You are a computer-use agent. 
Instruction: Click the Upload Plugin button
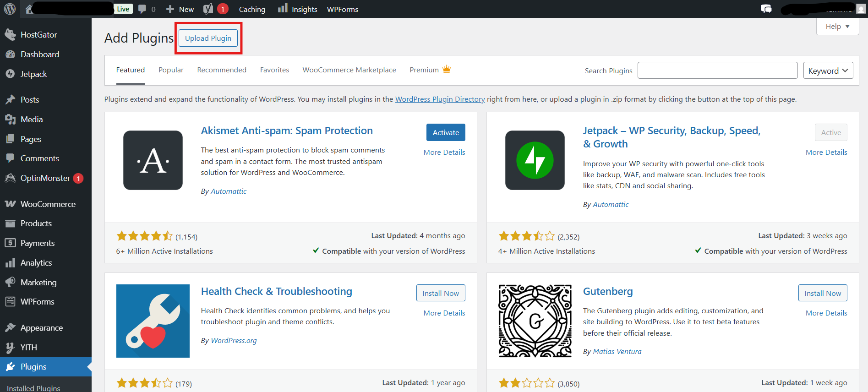(208, 38)
